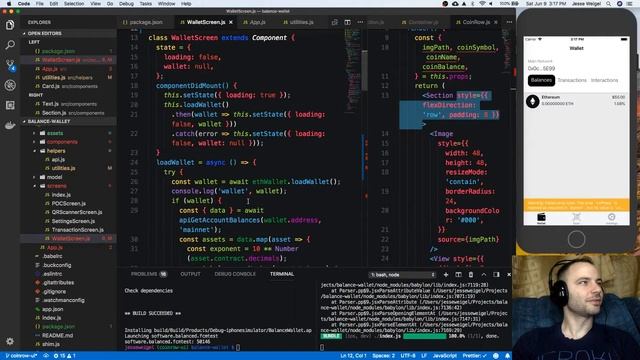The height and width of the screenshot is (360, 640).
Task: Click JavaScript language mode in status bar
Action: 444,356
